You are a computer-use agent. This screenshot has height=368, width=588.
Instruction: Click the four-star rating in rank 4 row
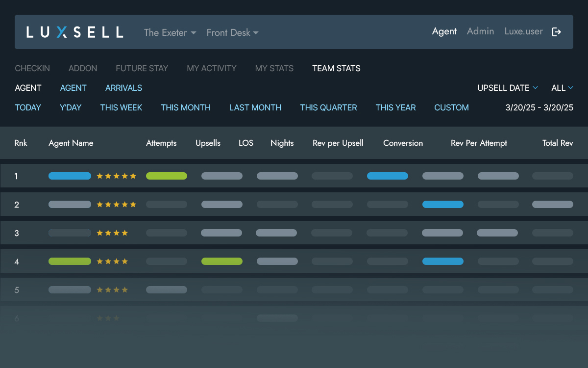click(112, 262)
